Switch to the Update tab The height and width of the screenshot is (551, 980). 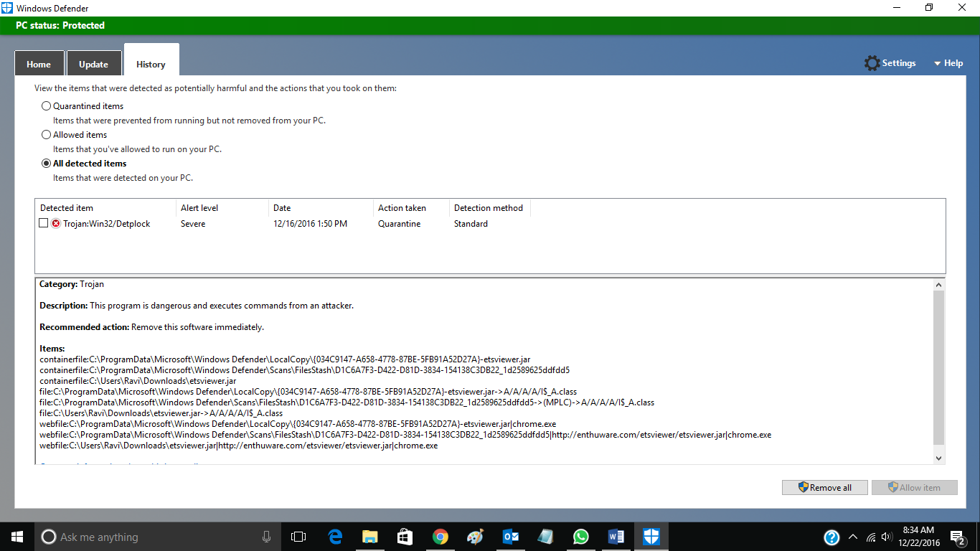point(93,64)
